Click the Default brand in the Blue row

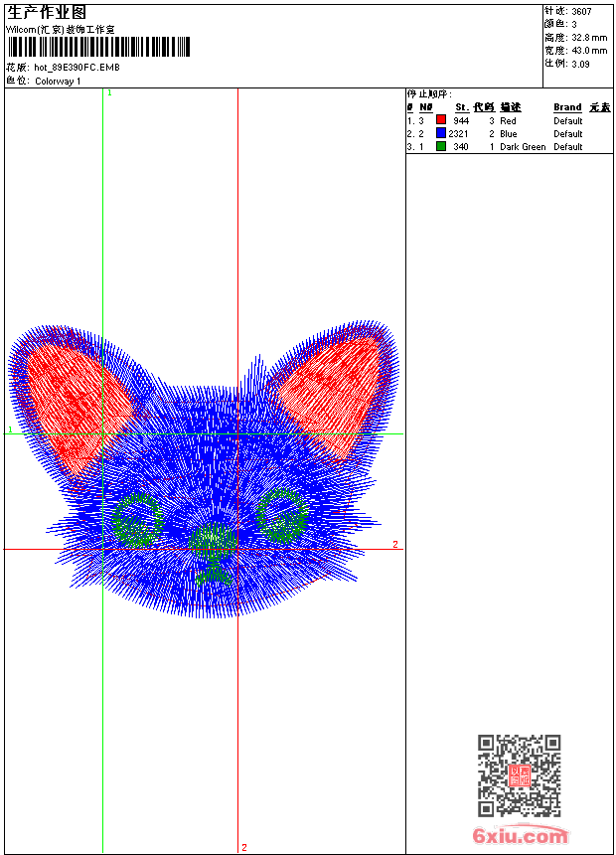point(568,134)
